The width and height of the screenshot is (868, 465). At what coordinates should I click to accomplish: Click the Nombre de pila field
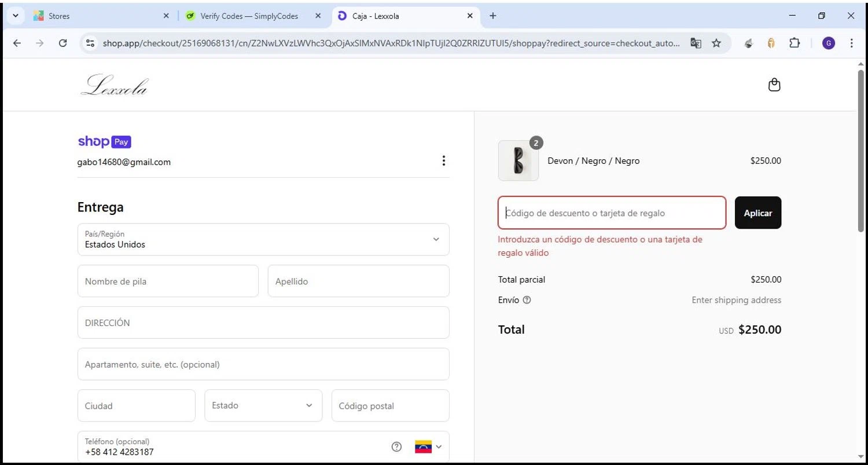[168, 281]
